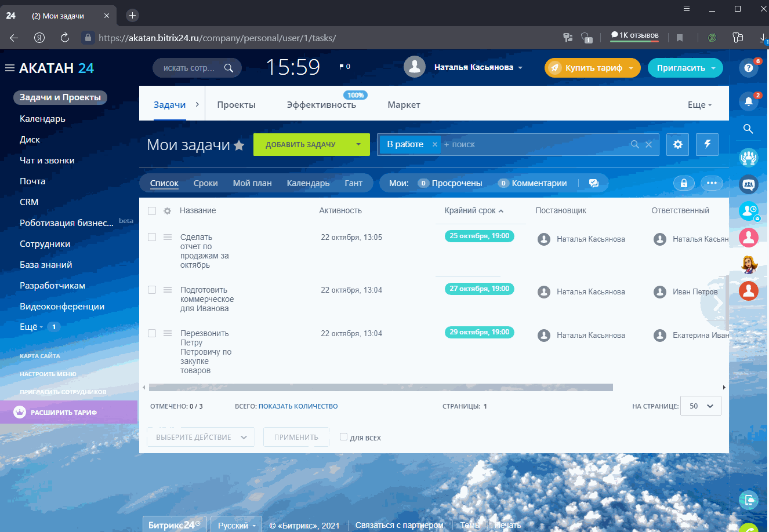Screen dimensions: 769x532
Task: Reload the page in the browser
Action: pos(65,38)
